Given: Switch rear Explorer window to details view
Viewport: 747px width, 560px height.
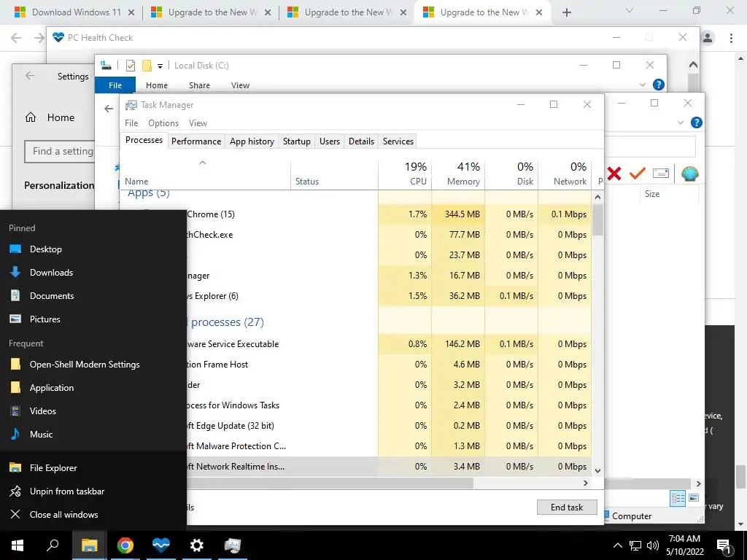Looking at the screenshot, I should click(x=678, y=499).
